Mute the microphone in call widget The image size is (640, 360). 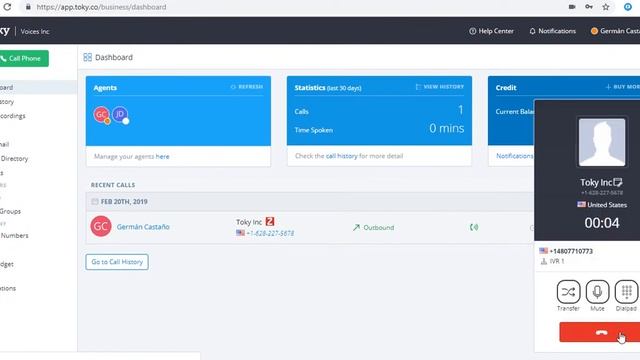tap(597, 292)
